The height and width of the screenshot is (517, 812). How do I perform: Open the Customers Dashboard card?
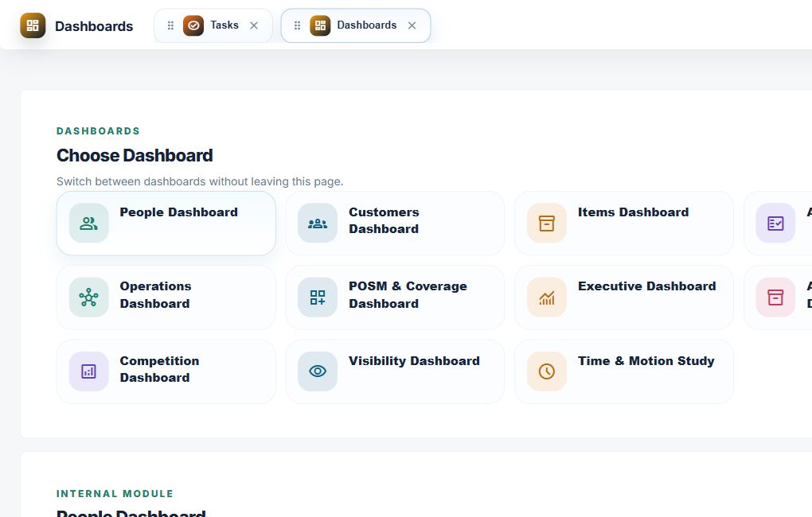tap(395, 223)
